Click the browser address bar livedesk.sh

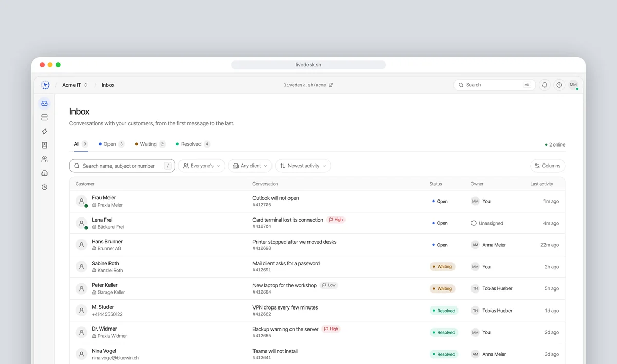point(308,65)
